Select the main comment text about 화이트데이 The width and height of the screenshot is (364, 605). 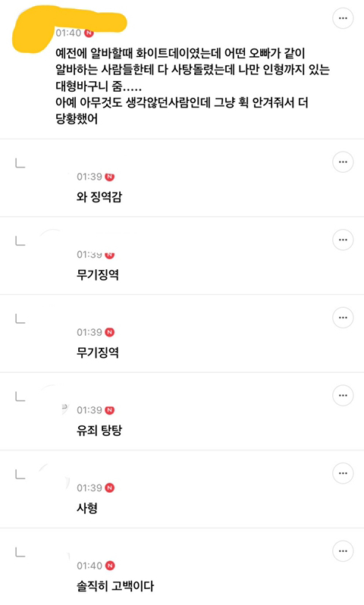tap(192, 86)
